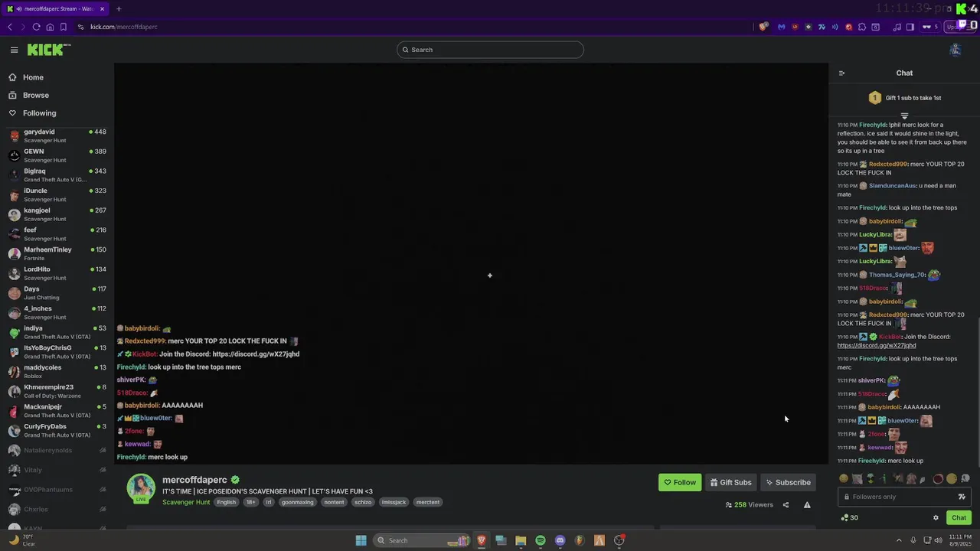
Task: Show hidden system tray icons
Action: (x=899, y=540)
